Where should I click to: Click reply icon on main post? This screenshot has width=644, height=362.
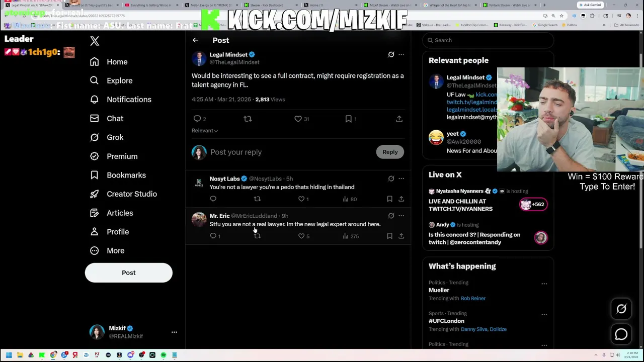[197, 119]
